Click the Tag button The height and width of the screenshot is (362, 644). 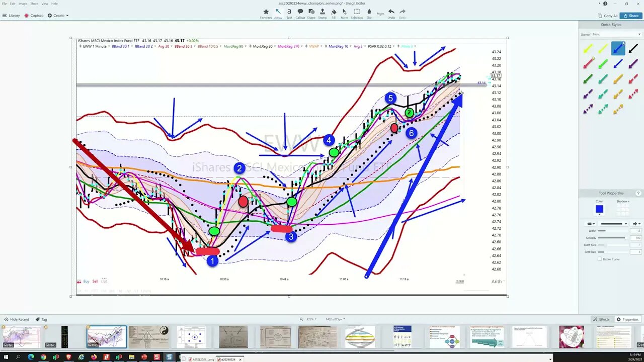(41, 319)
